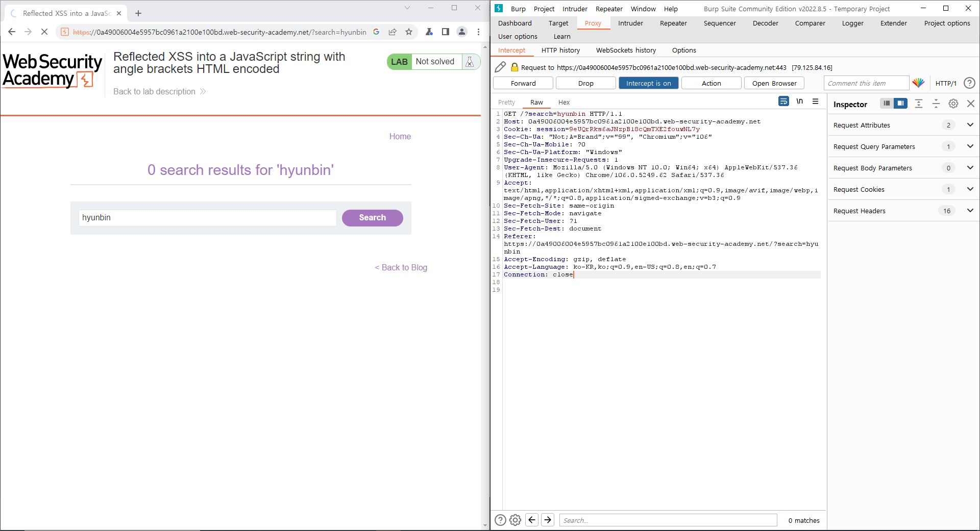Viewport: 980px width, 531px height.
Task: Open Project menu in menu bar
Action: (x=544, y=9)
